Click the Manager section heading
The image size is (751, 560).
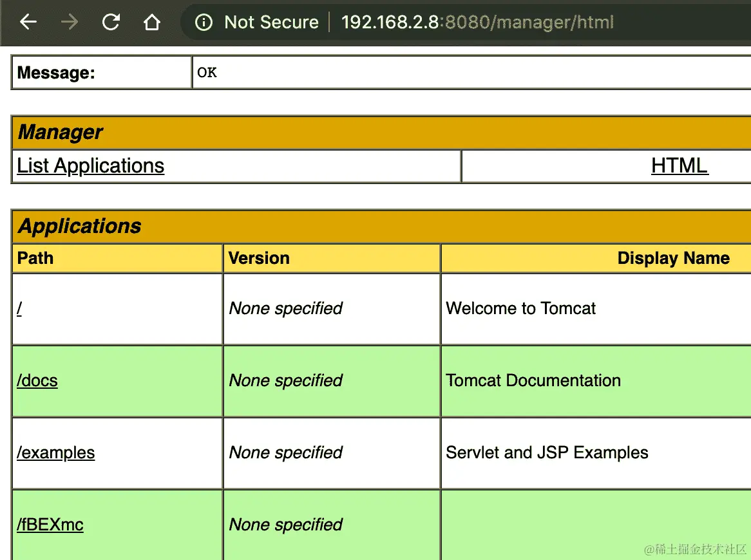tap(61, 132)
